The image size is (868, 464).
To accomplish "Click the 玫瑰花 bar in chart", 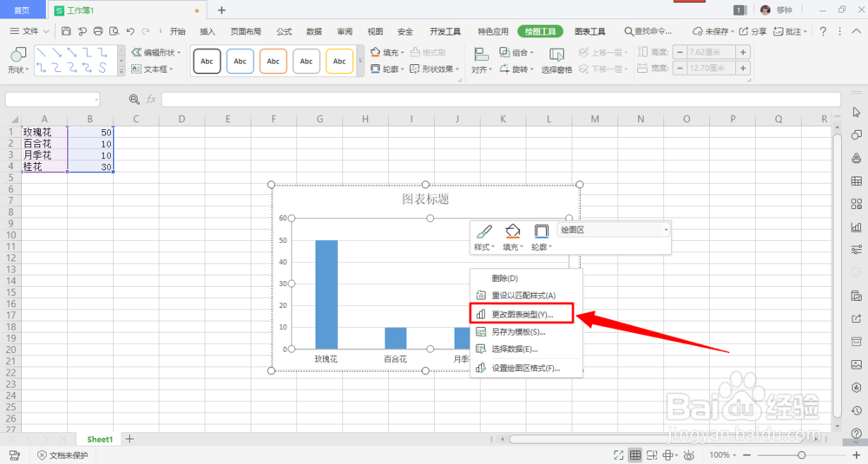I will pyautogui.click(x=326, y=294).
